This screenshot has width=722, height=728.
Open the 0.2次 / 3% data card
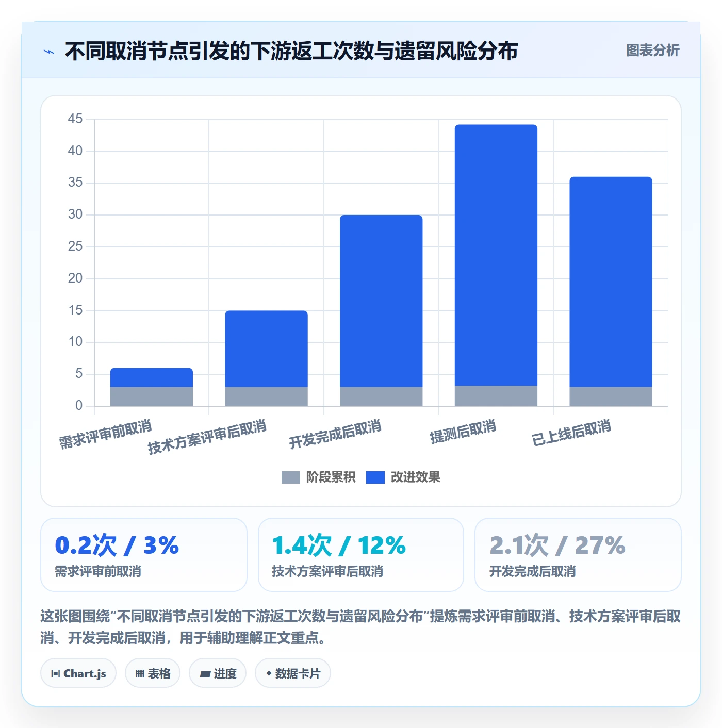pyautogui.click(x=144, y=555)
